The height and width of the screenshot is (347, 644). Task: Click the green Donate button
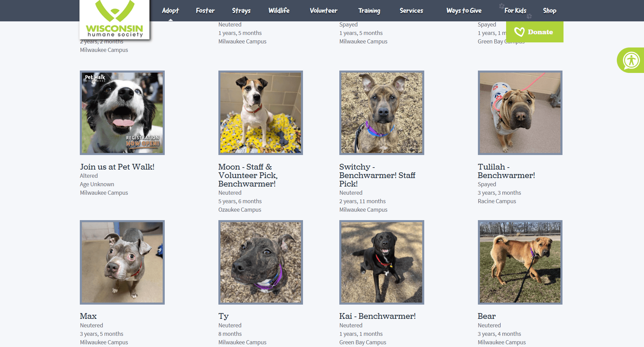coord(535,32)
